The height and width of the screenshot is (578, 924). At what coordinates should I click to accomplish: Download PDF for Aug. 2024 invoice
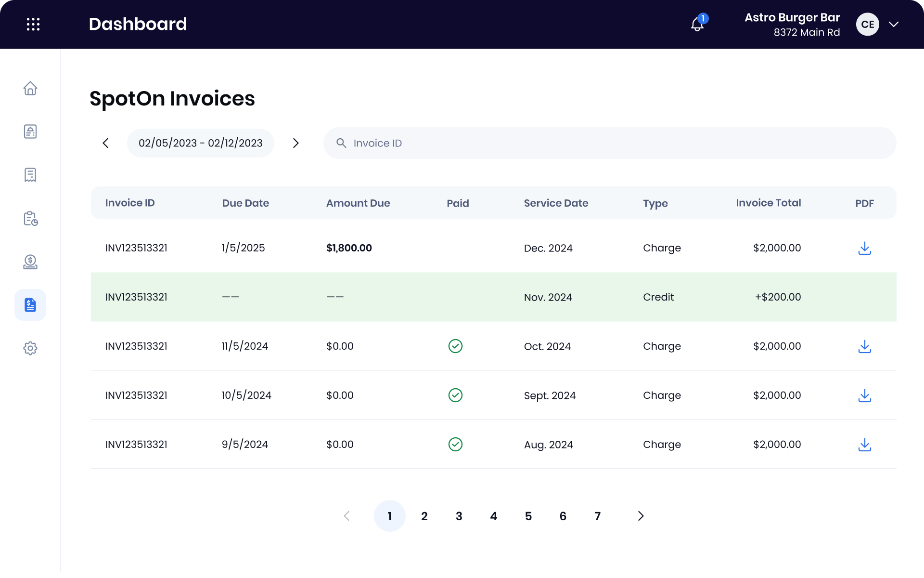coord(865,445)
